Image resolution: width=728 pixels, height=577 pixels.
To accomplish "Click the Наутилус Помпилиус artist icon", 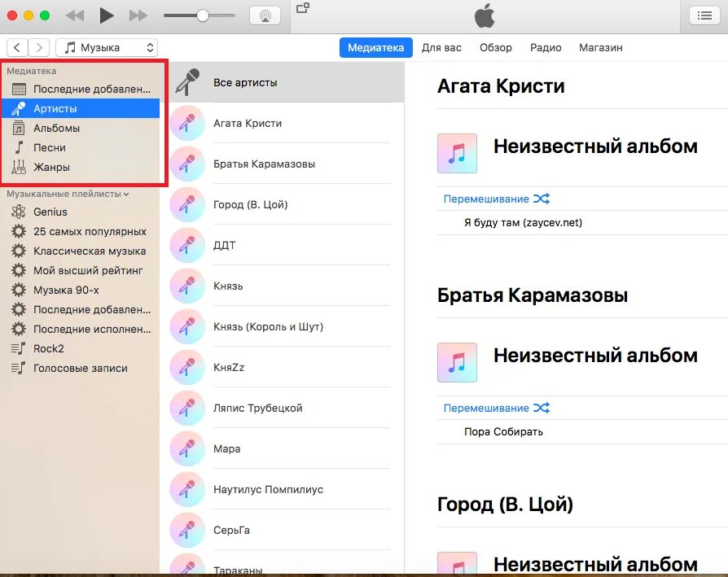I will pyautogui.click(x=187, y=489).
